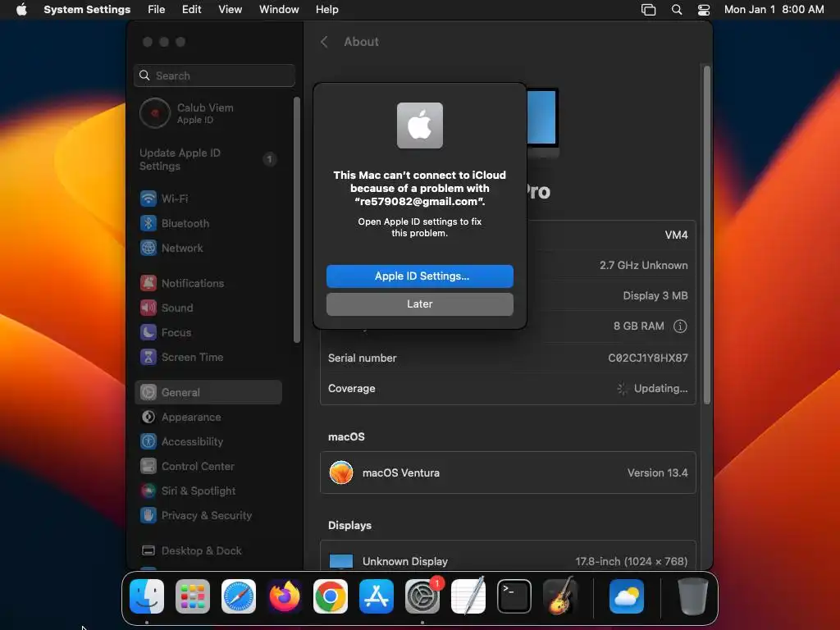
Task: Open the Edit menu
Action: (191, 10)
